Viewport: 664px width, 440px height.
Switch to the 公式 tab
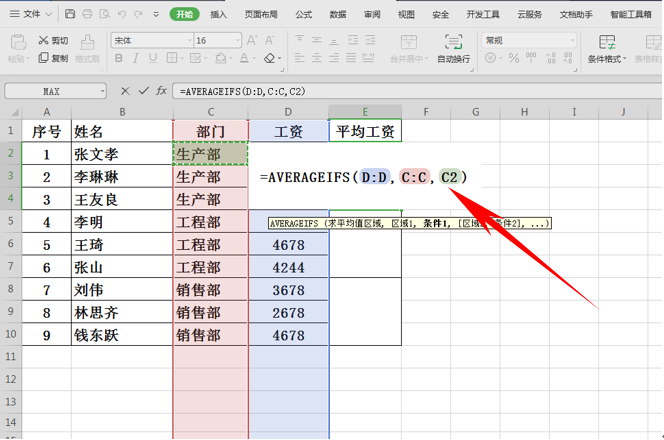tap(304, 14)
